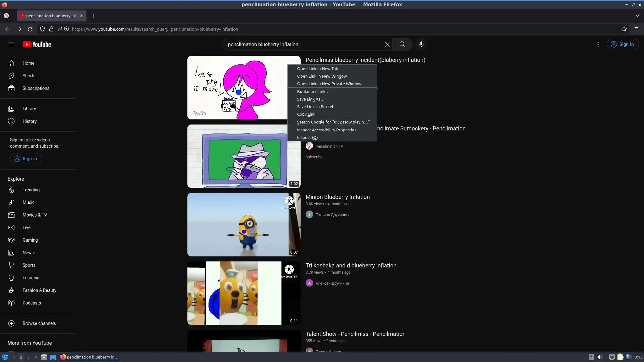Screen dimensions: 644x362
Task: Bookmark this page with star icon
Action: (624, 29)
